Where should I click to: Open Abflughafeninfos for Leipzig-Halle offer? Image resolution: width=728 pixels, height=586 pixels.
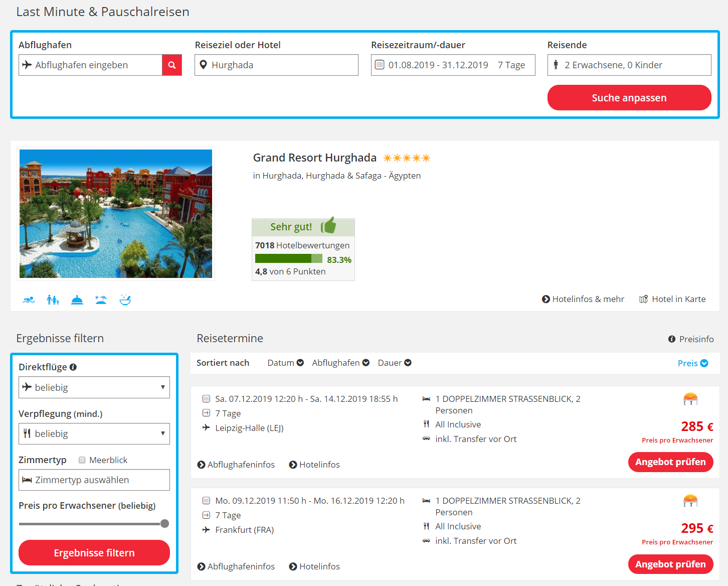coord(236,465)
